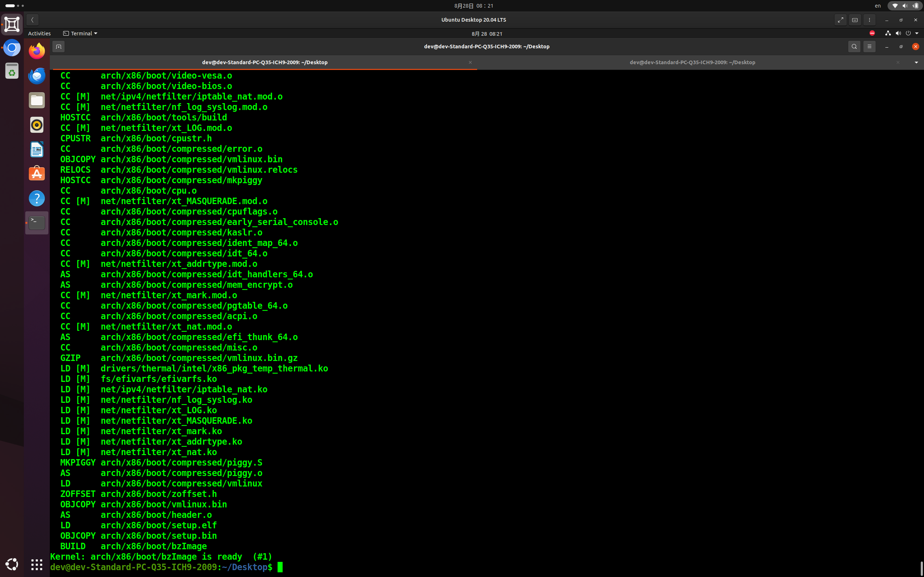The height and width of the screenshot is (577, 924).
Task: Open Thunderbird mail from the dock
Action: (x=37, y=76)
